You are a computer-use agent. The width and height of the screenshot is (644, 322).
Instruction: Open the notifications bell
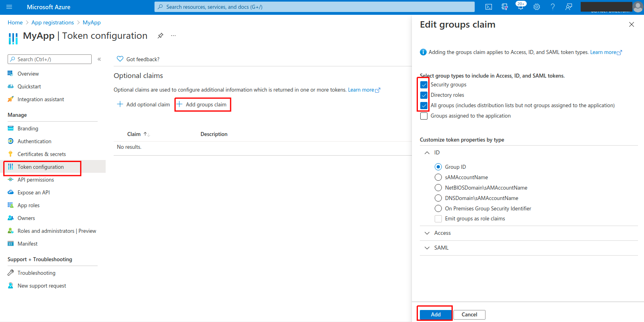pyautogui.click(x=520, y=7)
